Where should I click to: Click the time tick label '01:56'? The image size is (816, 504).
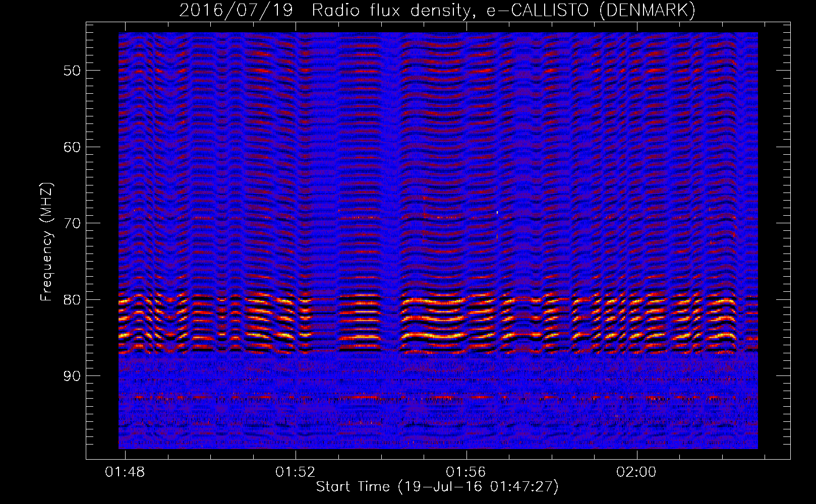click(465, 472)
